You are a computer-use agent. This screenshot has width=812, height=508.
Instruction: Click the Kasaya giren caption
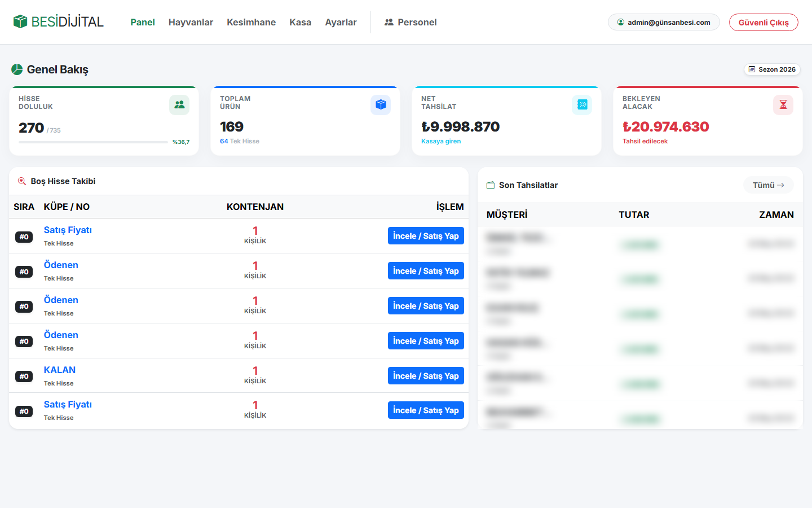(441, 141)
